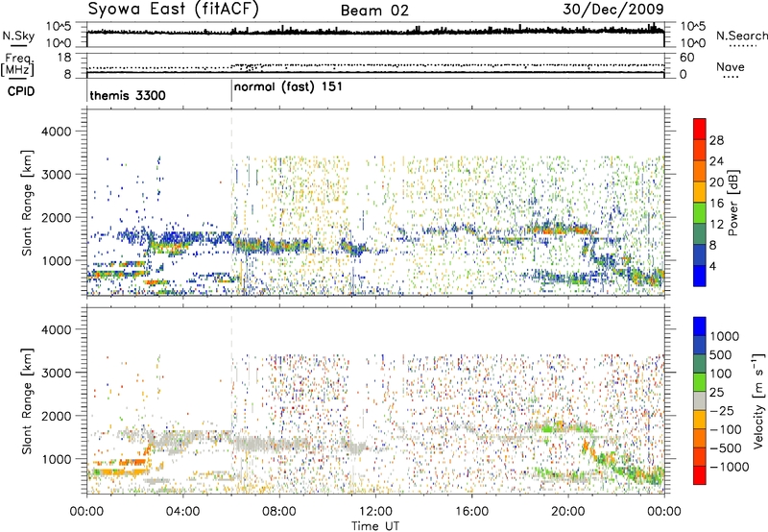Pick the red bottom segment of velocity color bar
This screenshot has width=768, height=532.
point(700,475)
